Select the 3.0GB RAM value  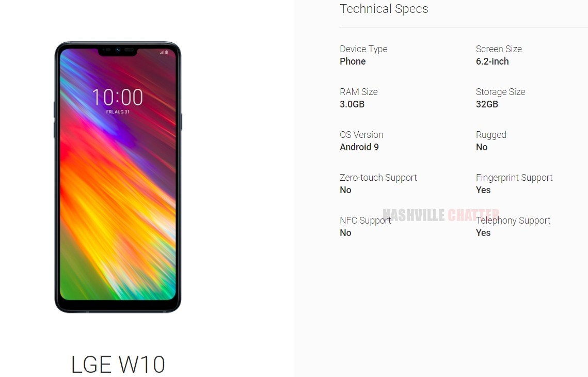[x=352, y=104]
